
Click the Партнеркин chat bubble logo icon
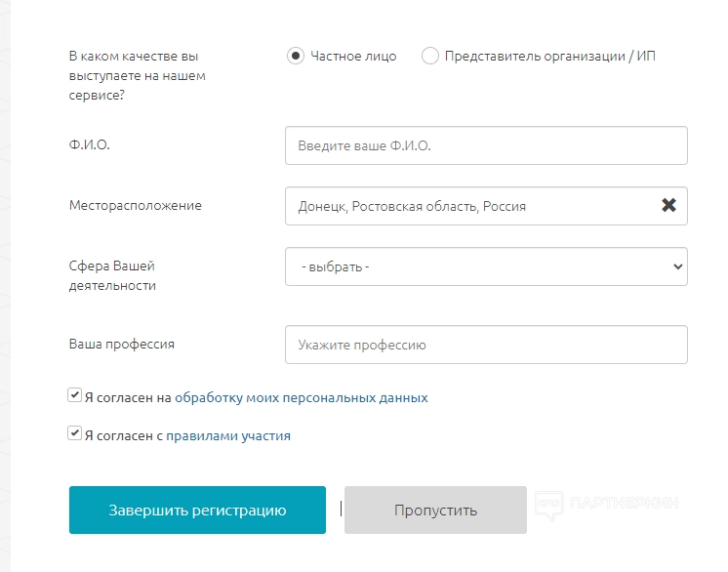tap(549, 505)
